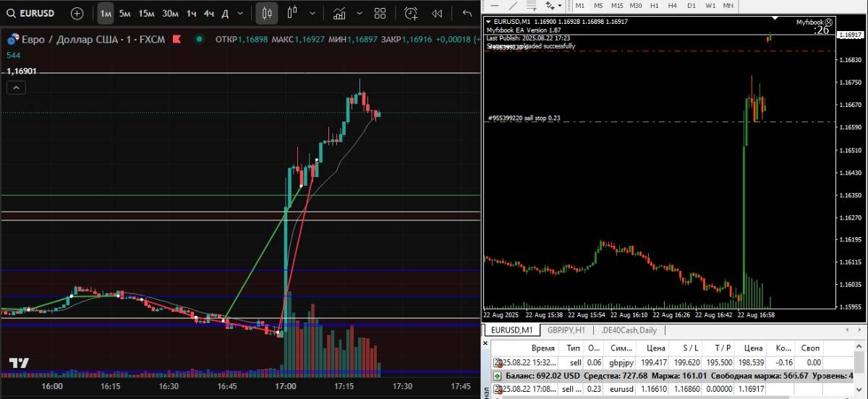Switch MetaTrader chart to the H1 timeframe
Screen dimensions: 868x399
pyautogui.click(x=654, y=6)
